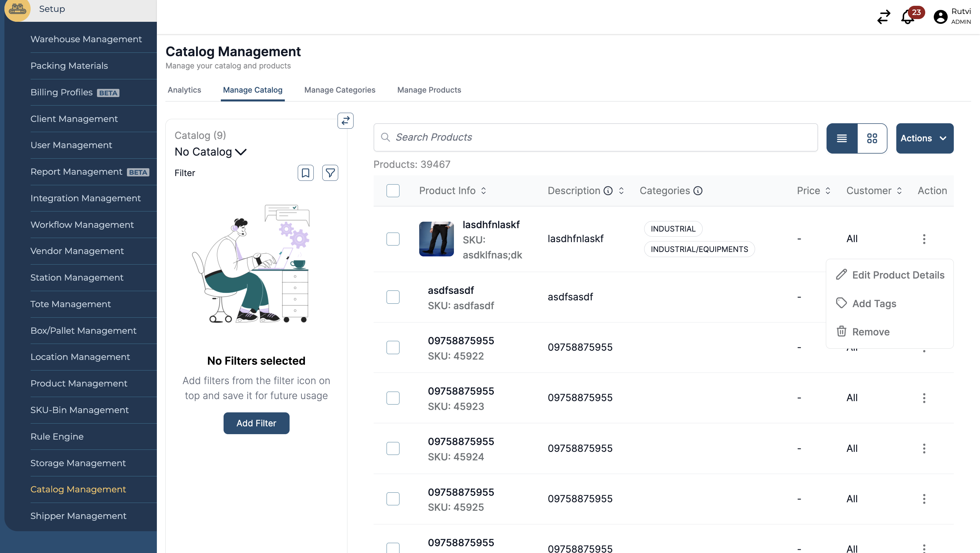Switch to Manage Categories tab
Image resolution: width=980 pixels, height=553 pixels.
339,90
